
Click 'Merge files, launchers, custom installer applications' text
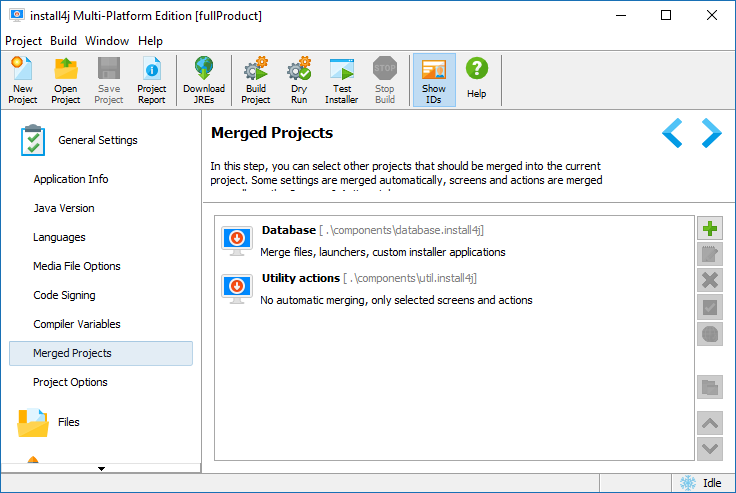383,252
